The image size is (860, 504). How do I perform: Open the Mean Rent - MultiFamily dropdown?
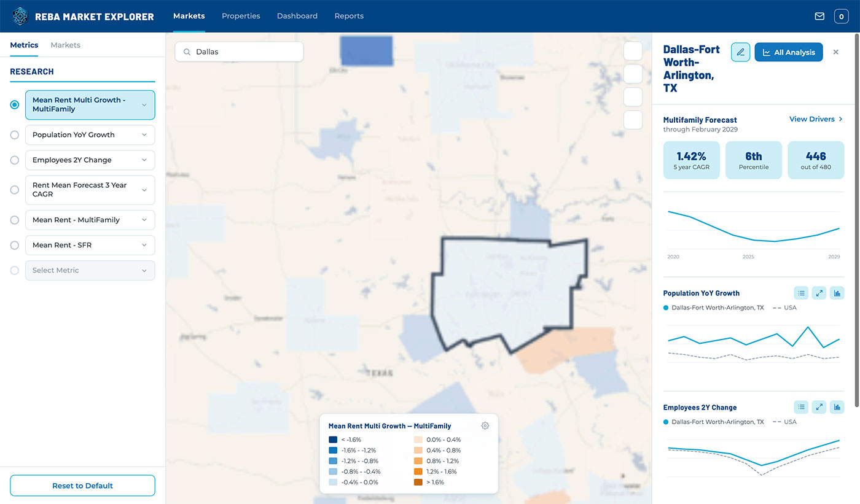tap(90, 220)
